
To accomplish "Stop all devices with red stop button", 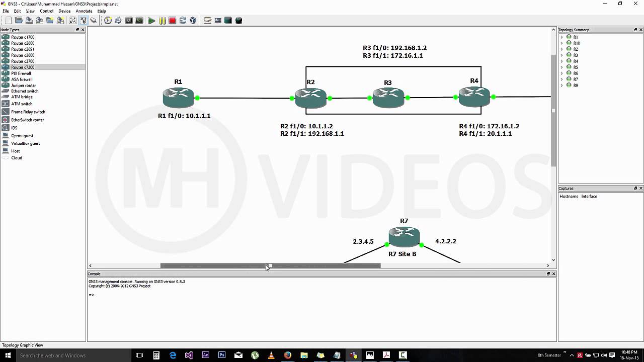I will pyautogui.click(x=172, y=21).
